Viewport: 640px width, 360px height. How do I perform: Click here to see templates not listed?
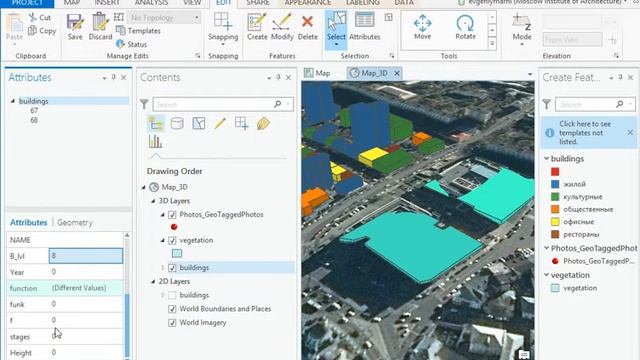click(585, 133)
